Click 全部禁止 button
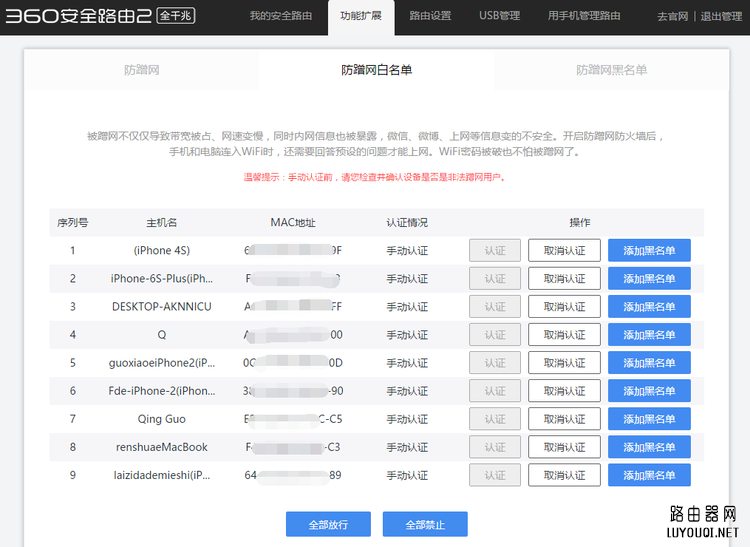 point(425,524)
